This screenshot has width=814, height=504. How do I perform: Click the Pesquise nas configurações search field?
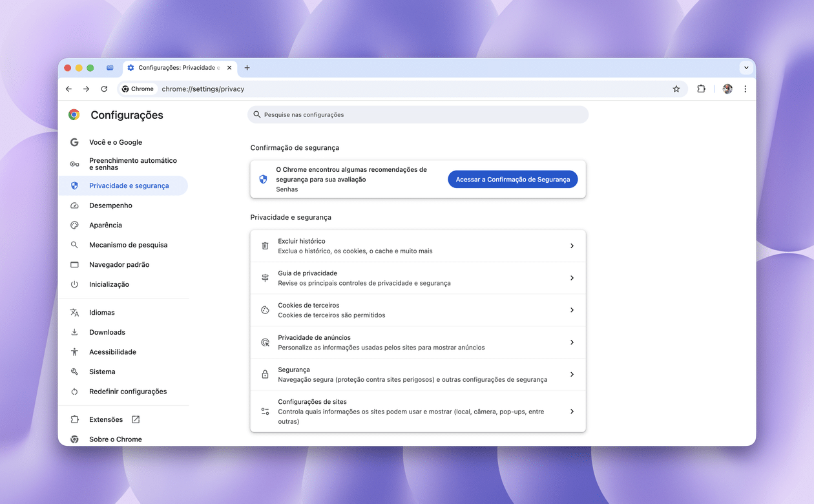[x=418, y=115]
